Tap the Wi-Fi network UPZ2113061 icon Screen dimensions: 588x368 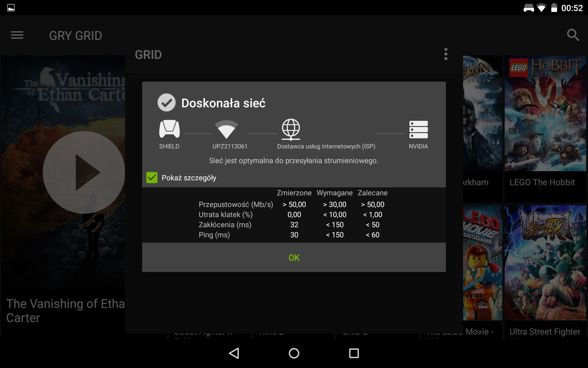(226, 129)
